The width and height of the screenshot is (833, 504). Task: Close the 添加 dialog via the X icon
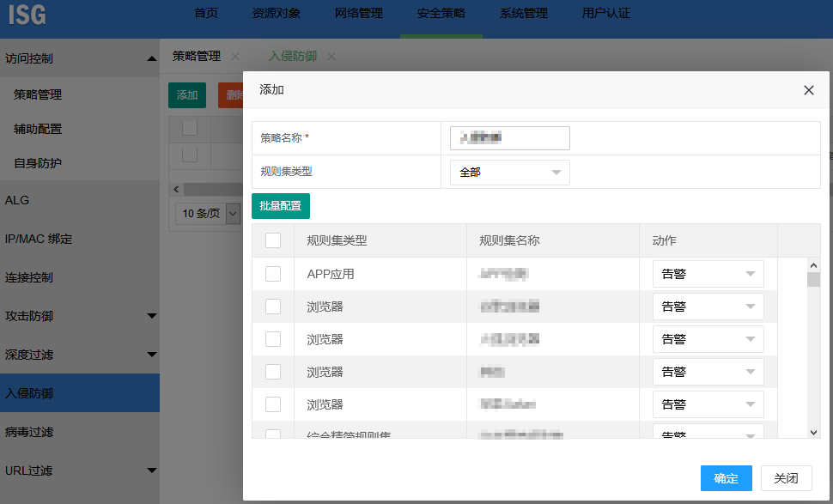pyautogui.click(x=808, y=89)
